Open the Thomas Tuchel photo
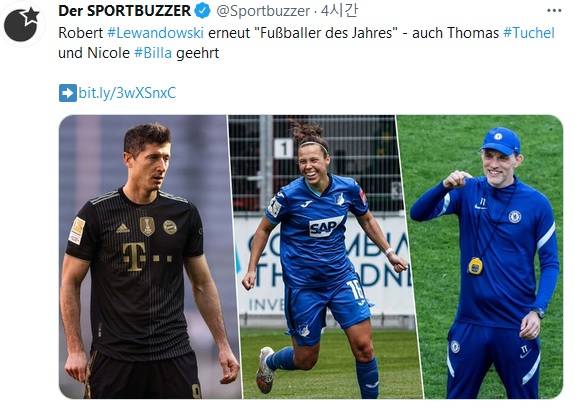 484,257
